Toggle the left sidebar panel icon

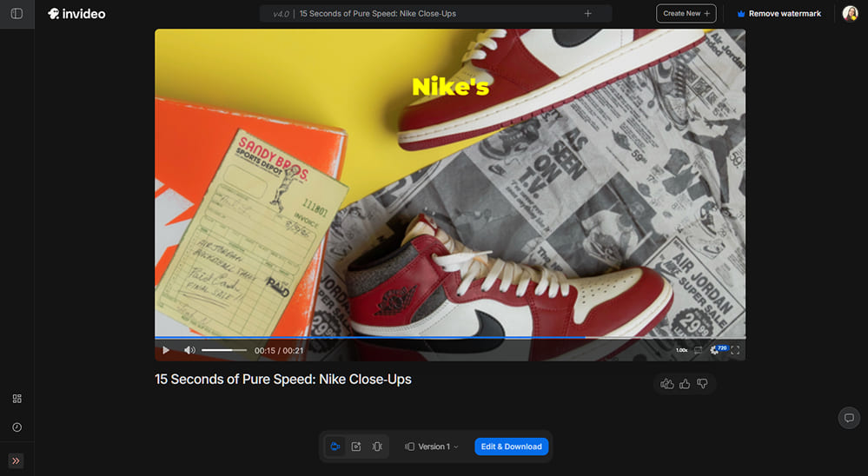(x=17, y=14)
